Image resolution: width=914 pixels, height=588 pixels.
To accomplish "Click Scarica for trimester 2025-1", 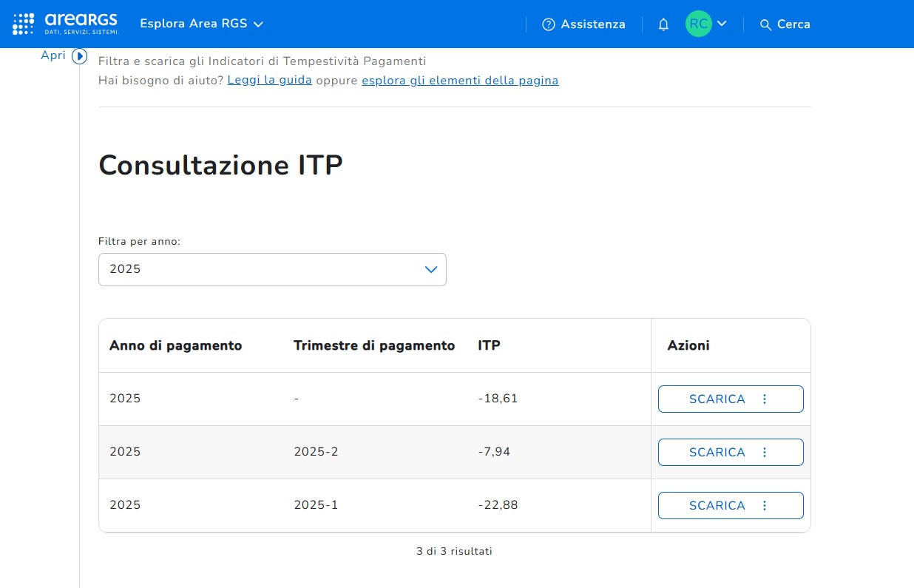I will point(717,505).
